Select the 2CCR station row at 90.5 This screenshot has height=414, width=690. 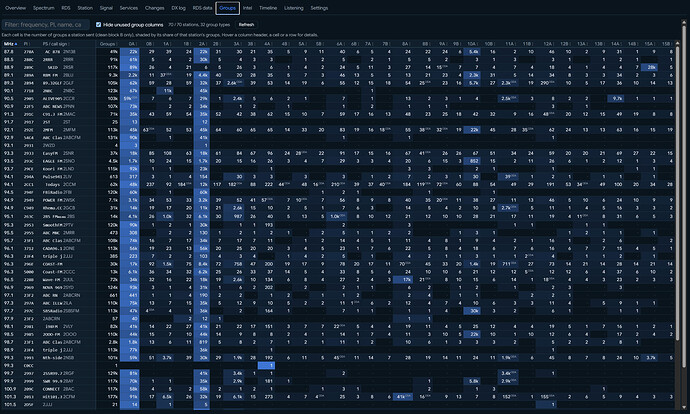click(x=338, y=99)
